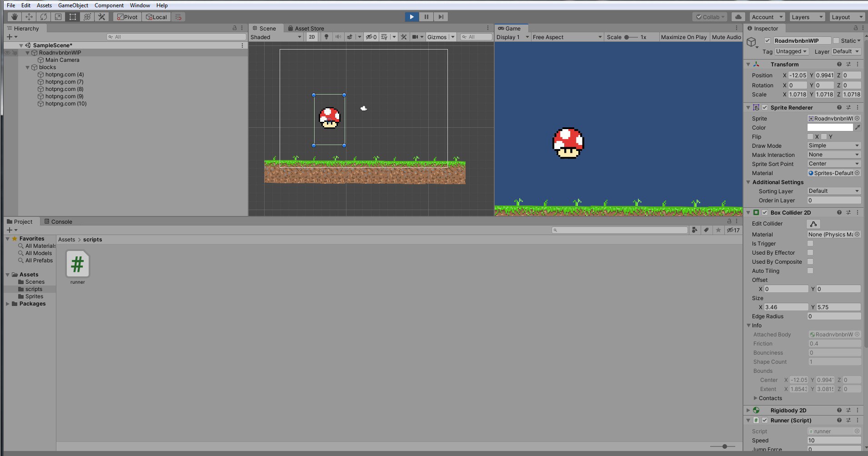Enable Used By Effector checkbox
The height and width of the screenshot is (456, 868).
pyautogui.click(x=810, y=252)
